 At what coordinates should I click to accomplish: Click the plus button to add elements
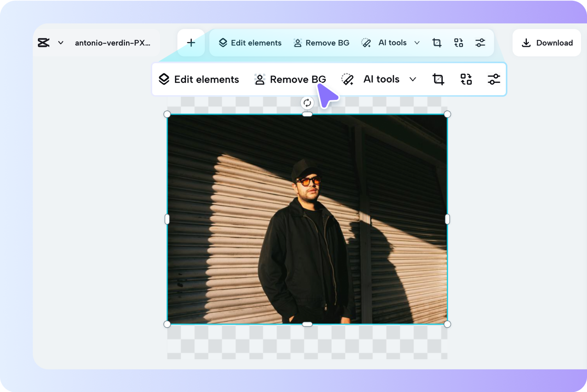pos(191,43)
